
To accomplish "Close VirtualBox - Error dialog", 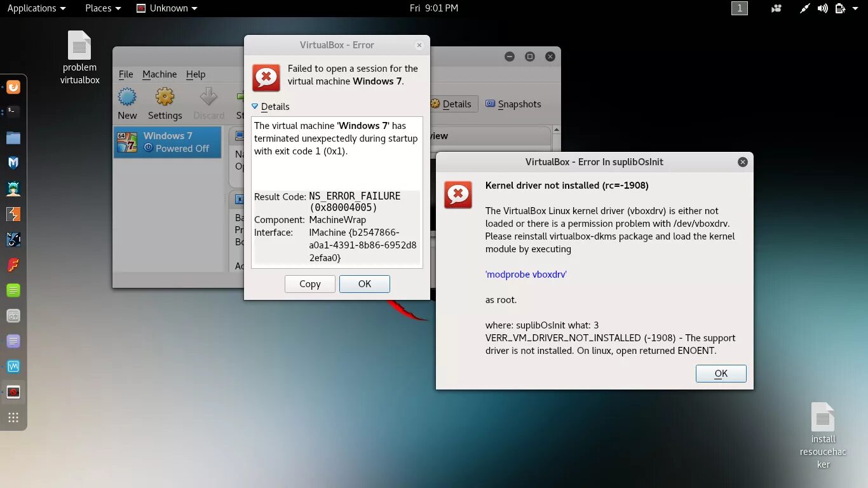I will point(419,45).
